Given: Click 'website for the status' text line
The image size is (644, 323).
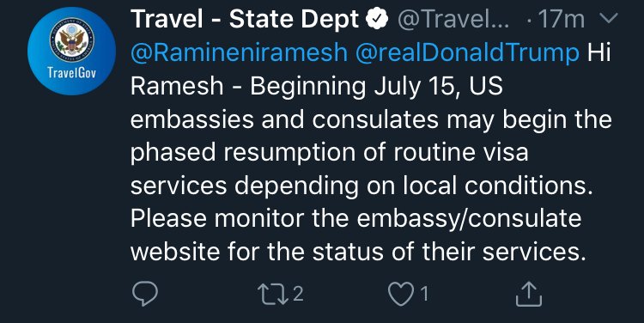Looking at the screenshot, I should tap(258, 251).
